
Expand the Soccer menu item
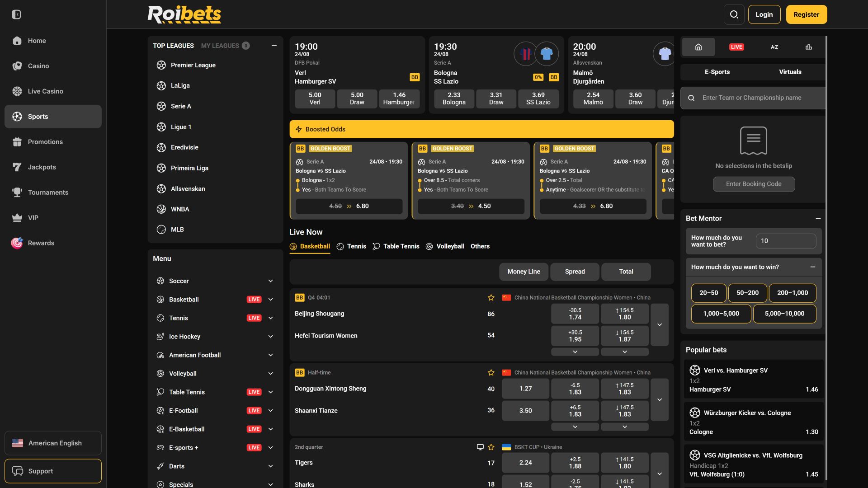(215, 281)
